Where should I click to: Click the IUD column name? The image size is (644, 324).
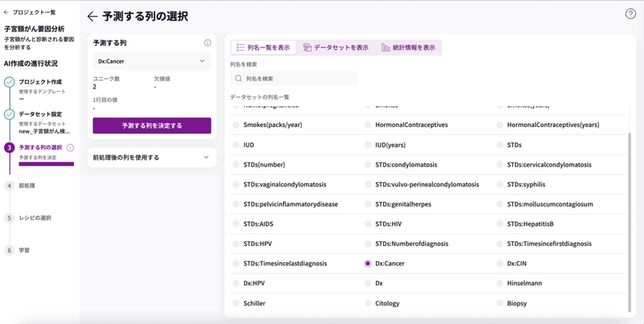pos(249,145)
